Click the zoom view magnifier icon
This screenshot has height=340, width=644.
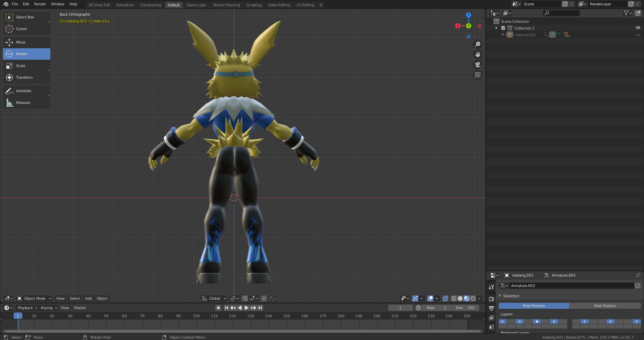tap(478, 44)
